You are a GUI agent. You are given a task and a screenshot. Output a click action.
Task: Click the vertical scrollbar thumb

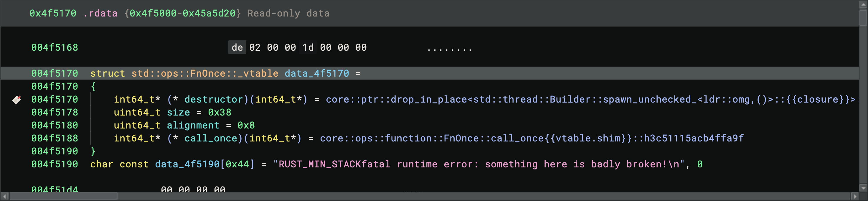tap(863, 18)
